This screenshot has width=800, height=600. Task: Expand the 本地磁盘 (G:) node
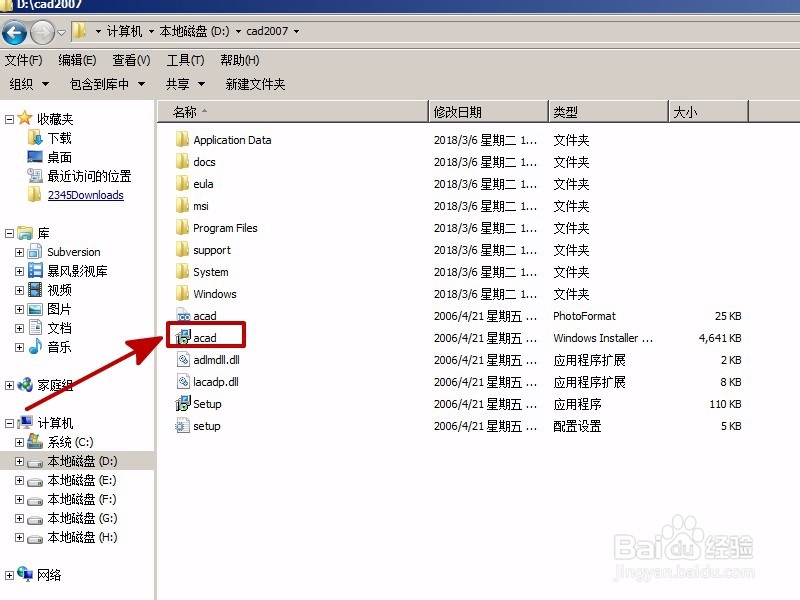pos(19,519)
